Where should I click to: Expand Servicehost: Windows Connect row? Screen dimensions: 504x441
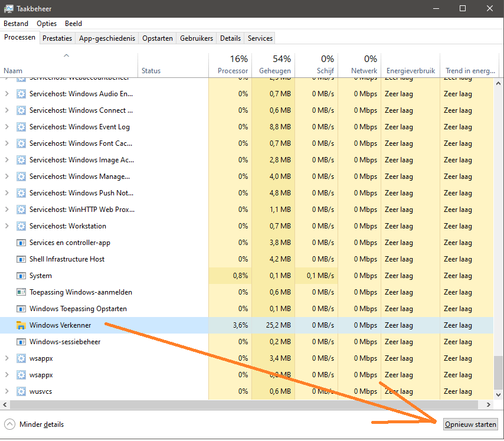coord(6,110)
